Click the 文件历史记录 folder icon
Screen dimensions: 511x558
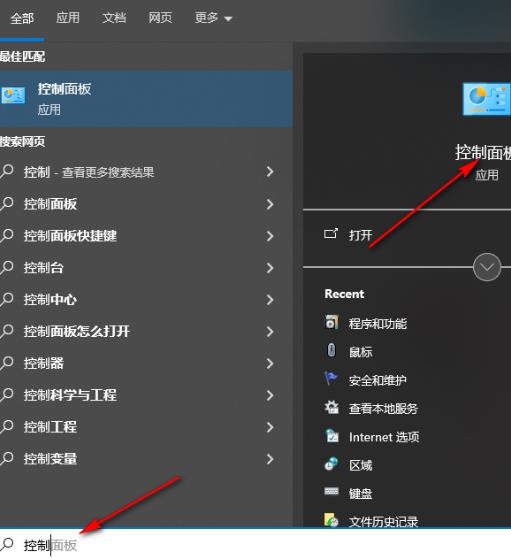331,520
